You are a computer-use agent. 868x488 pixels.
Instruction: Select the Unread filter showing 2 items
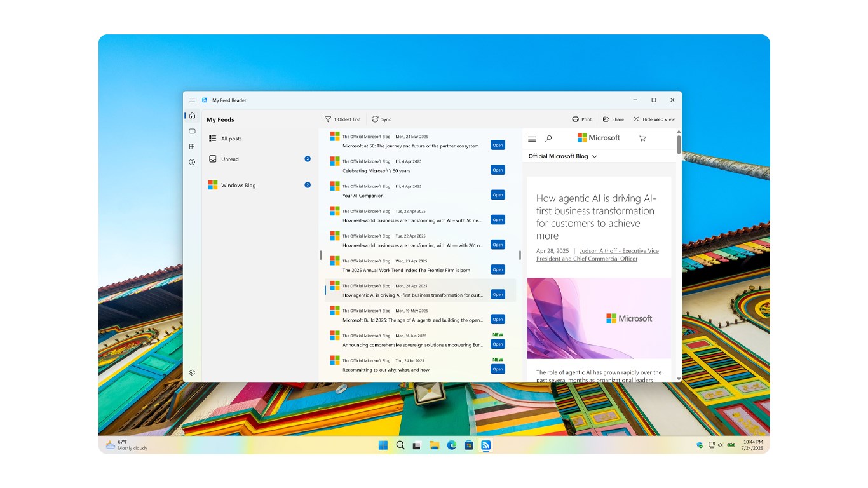point(229,159)
